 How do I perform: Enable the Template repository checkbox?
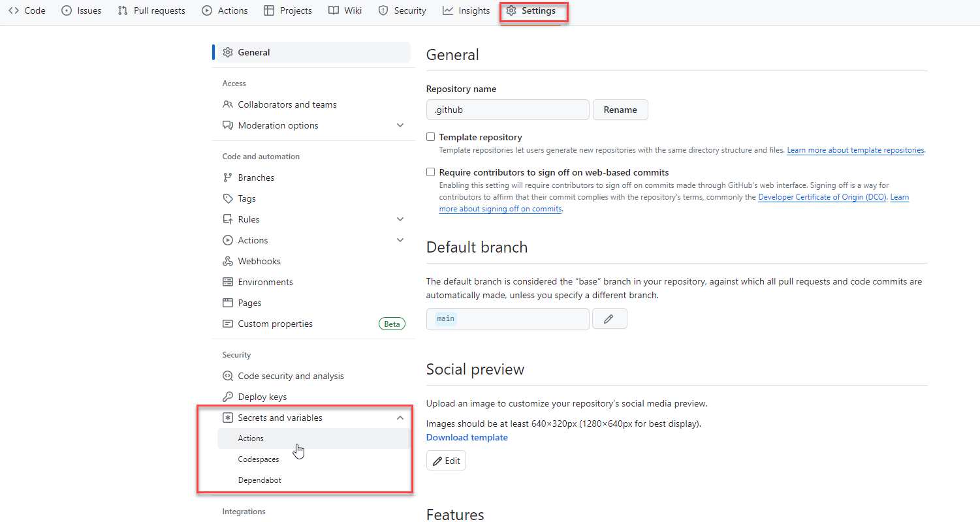[430, 137]
